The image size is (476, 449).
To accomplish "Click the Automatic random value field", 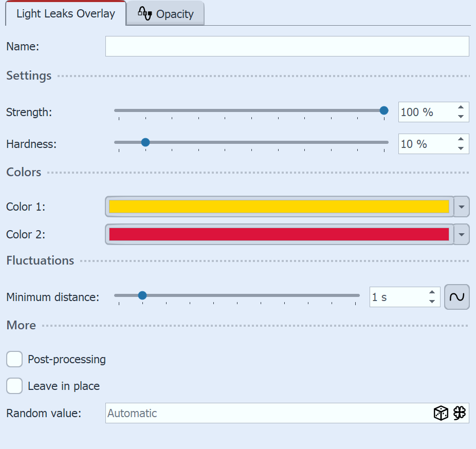I will pos(257,413).
